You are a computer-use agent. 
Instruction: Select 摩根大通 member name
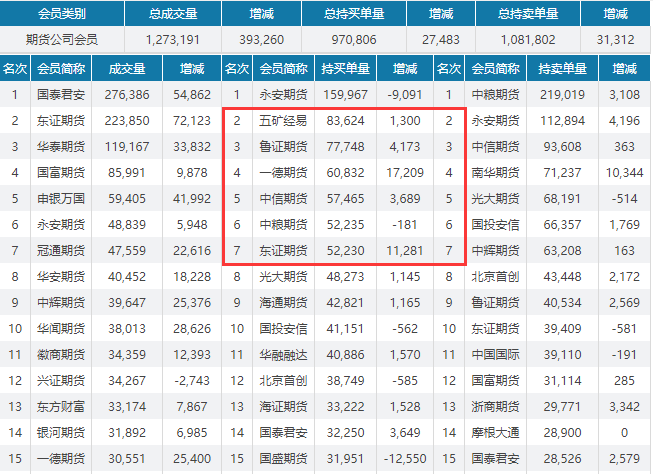pos(496,433)
